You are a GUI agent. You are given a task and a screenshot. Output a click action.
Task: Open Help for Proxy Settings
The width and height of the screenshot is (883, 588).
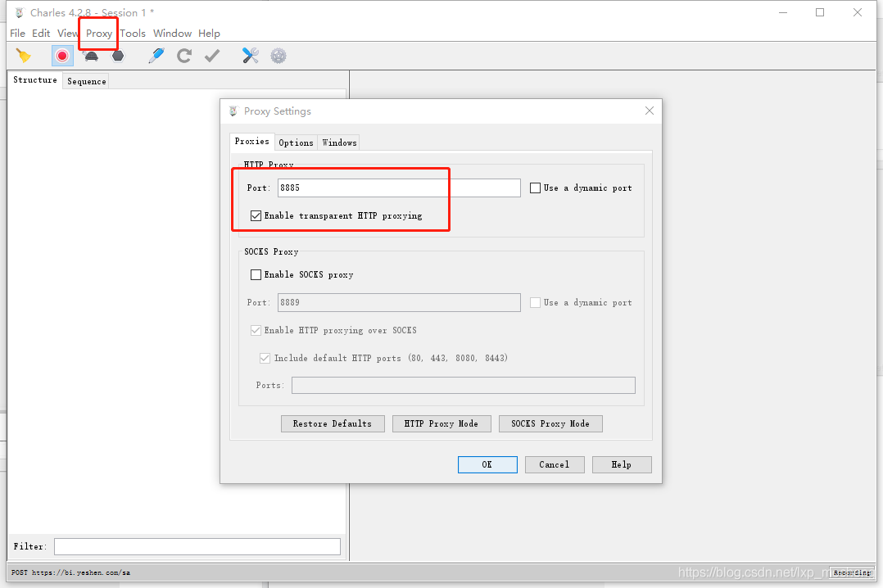point(623,464)
